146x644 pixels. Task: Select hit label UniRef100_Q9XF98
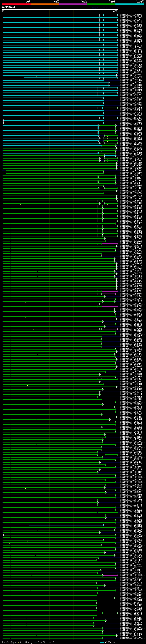[x=131, y=60]
